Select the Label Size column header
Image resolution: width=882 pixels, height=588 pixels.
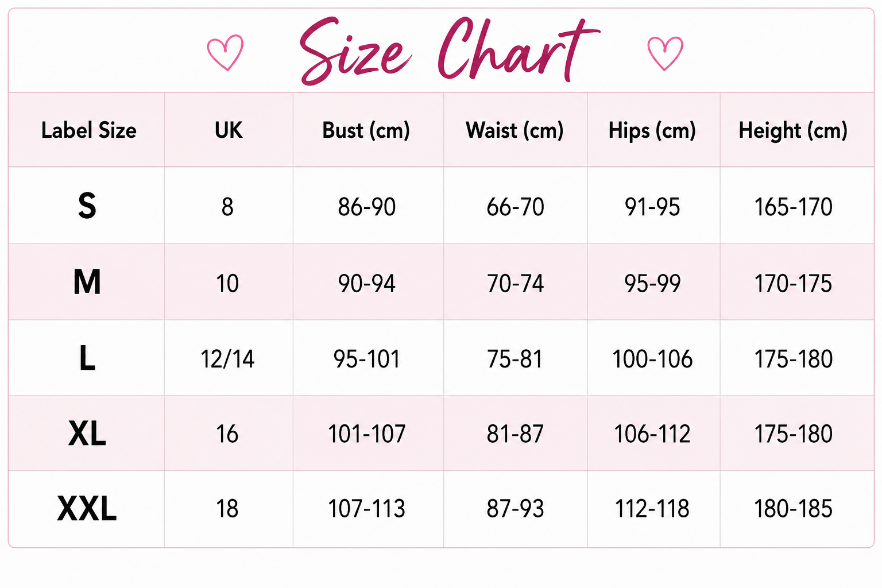click(87, 130)
